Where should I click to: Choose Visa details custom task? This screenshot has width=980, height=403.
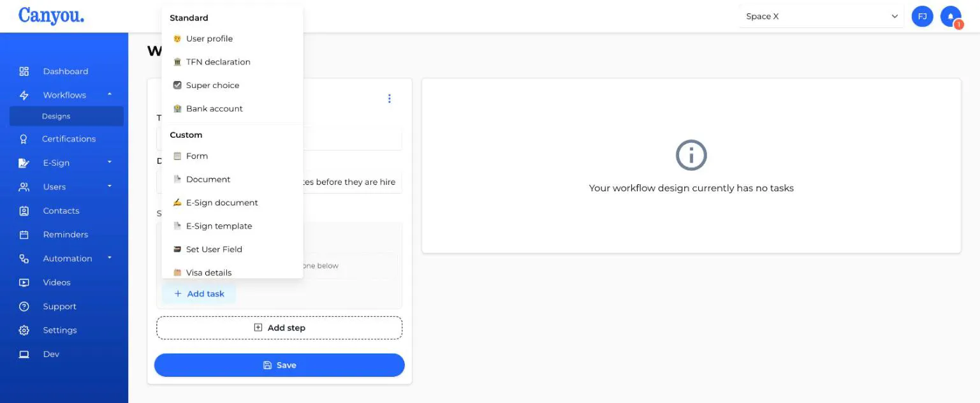click(x=232, y=272)
